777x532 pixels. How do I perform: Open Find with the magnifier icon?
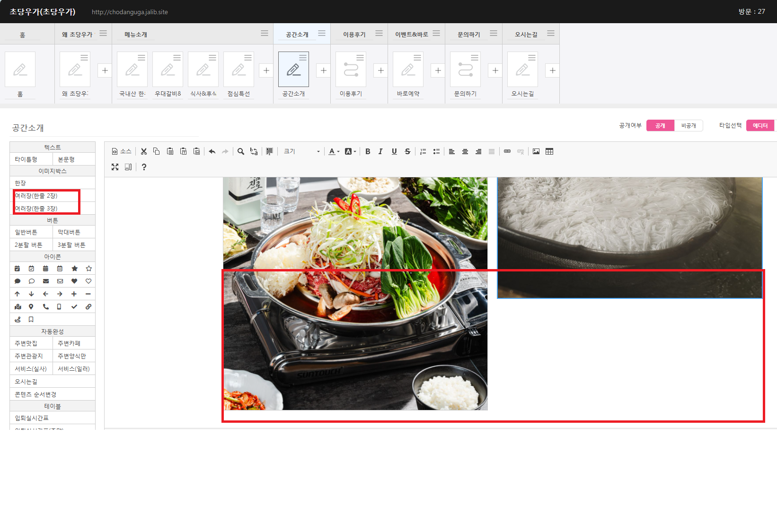(x=241, y=151)
